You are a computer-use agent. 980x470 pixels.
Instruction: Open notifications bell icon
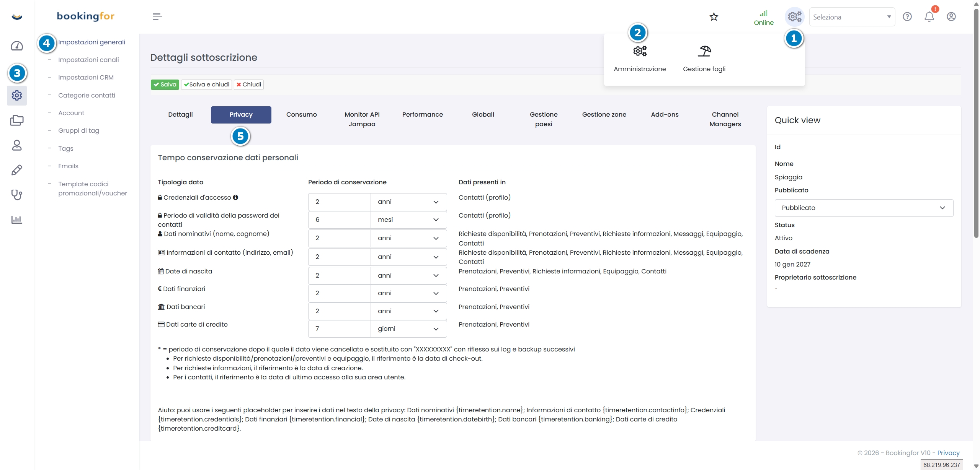click(x=929, y=17)
